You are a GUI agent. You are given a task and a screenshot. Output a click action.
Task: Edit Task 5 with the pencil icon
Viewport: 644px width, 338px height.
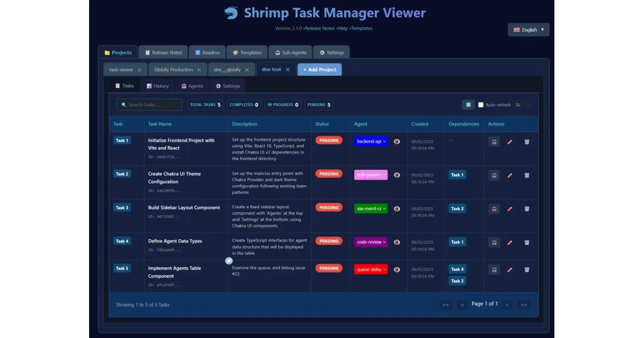[x=510, y=269]
